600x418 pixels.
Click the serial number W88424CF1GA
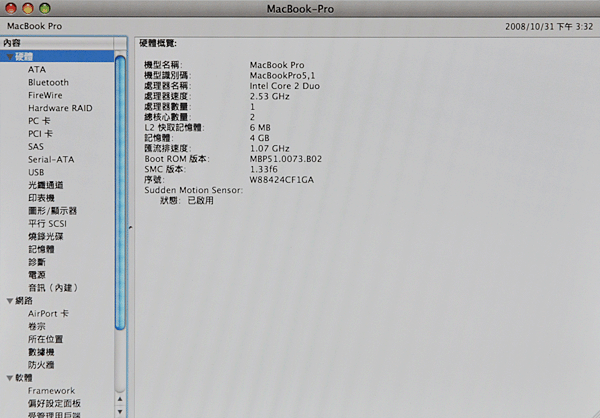pos(282,180)
